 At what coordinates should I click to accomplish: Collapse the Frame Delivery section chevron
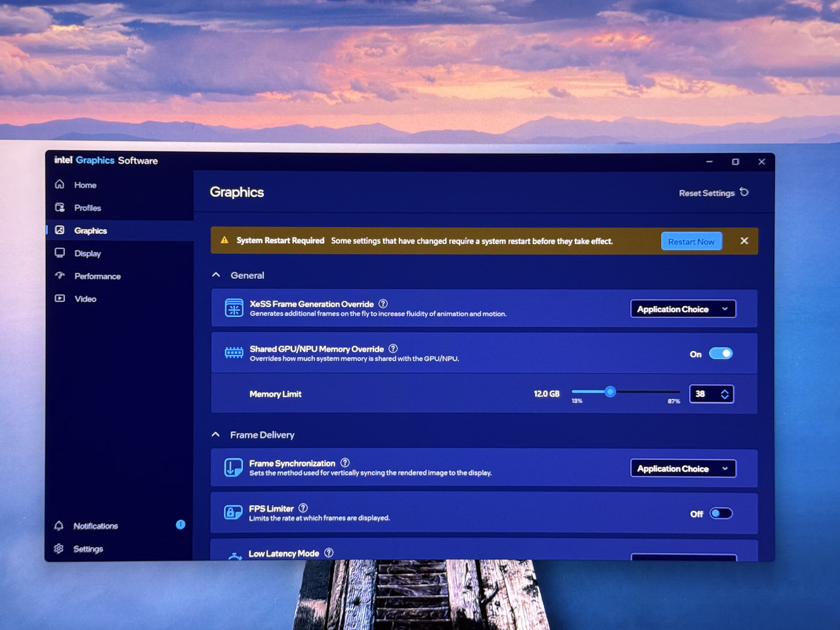[x=216, y=434]
